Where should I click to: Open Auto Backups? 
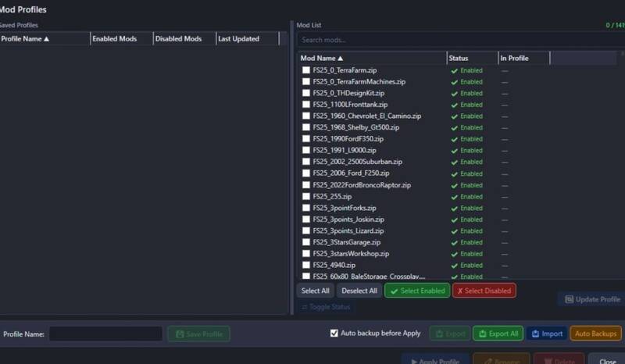pos(595,334)
